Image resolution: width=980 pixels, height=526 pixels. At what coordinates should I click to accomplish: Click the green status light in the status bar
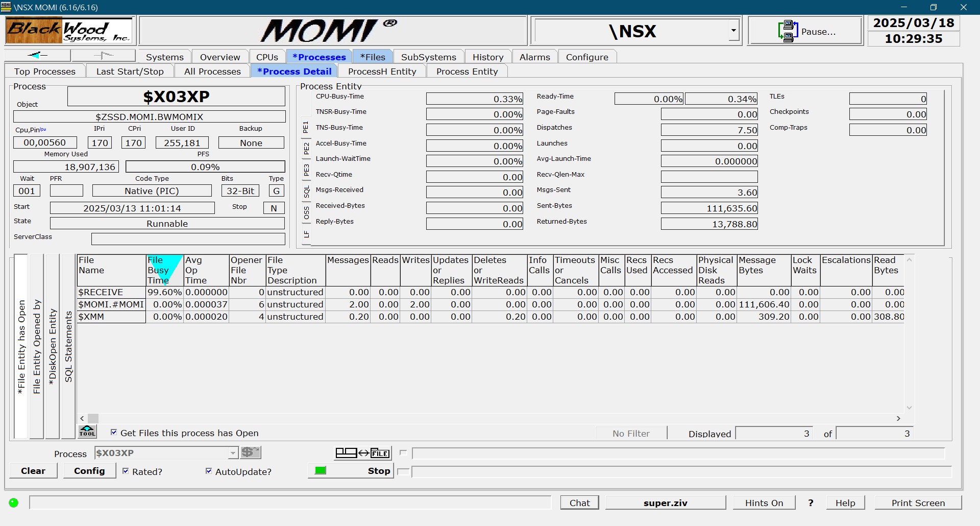coord(14,503)
